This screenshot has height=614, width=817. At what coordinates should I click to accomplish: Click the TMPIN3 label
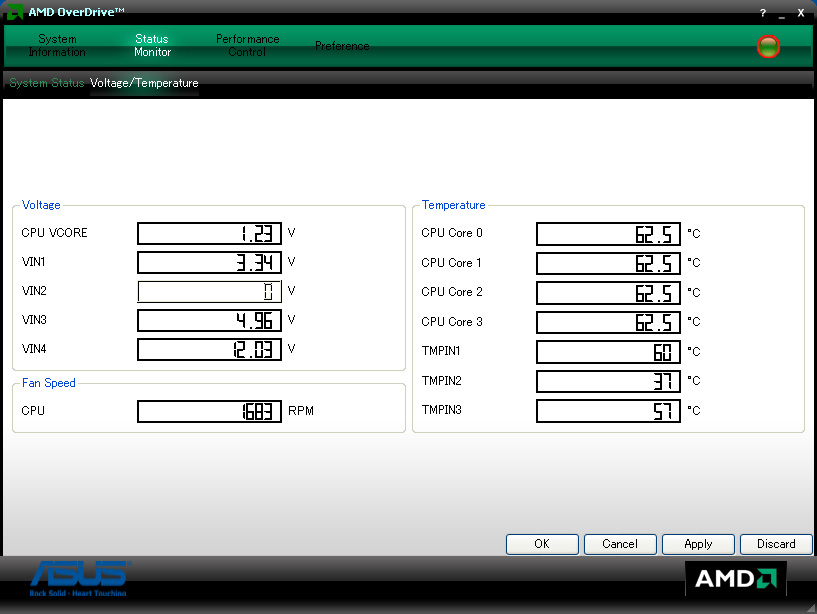click(x=441, y=410)
